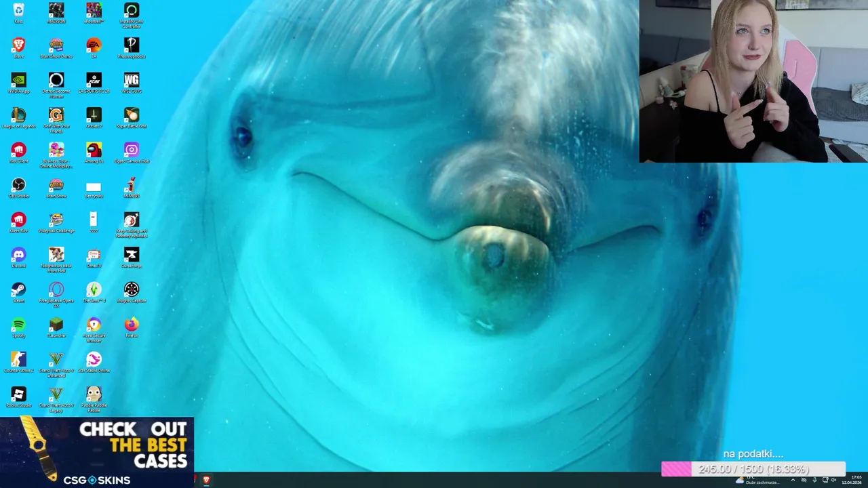Open the eFootball desktop shortcut
Screen dimensions: 868x488
[x=94, y=14]
